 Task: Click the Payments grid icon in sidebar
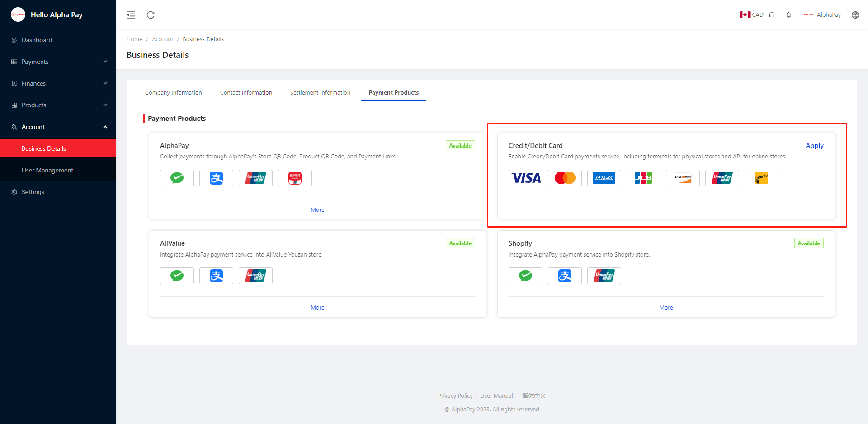coord(14,62)
